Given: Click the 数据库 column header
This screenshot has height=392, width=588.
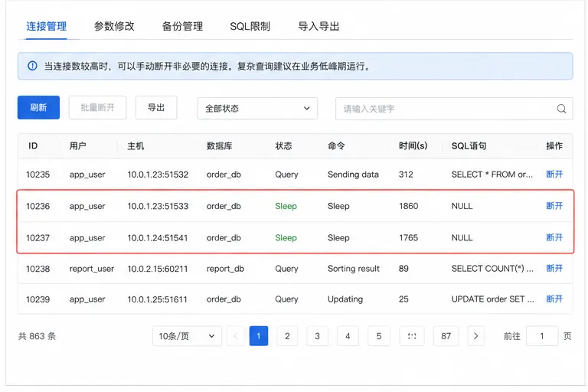Looking at the screenshot, I should coord(220,145).
